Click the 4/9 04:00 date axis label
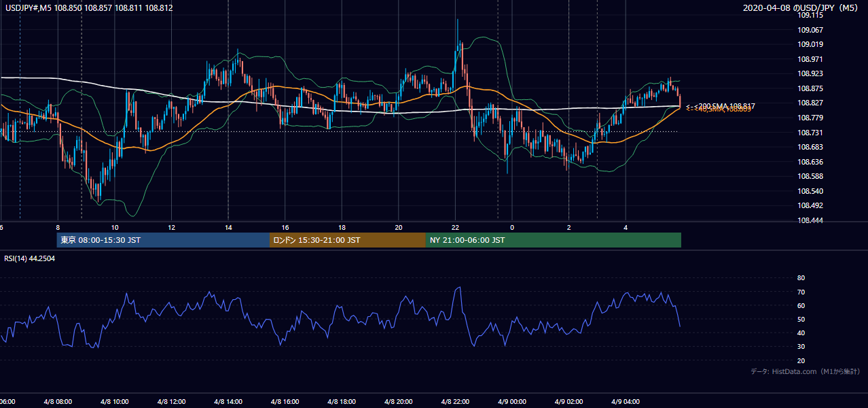Screen dimensions: 868x408 click(x=626, y=402)
